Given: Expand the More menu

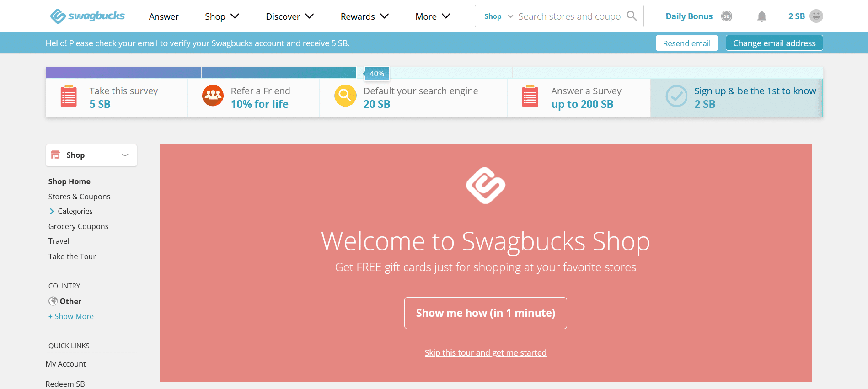Looking at the screenshot, I should click(433, 16).
